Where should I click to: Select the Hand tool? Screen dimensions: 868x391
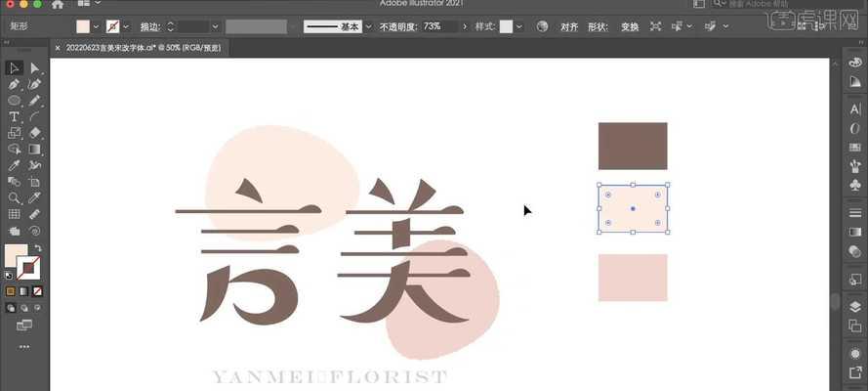[14, 231]
